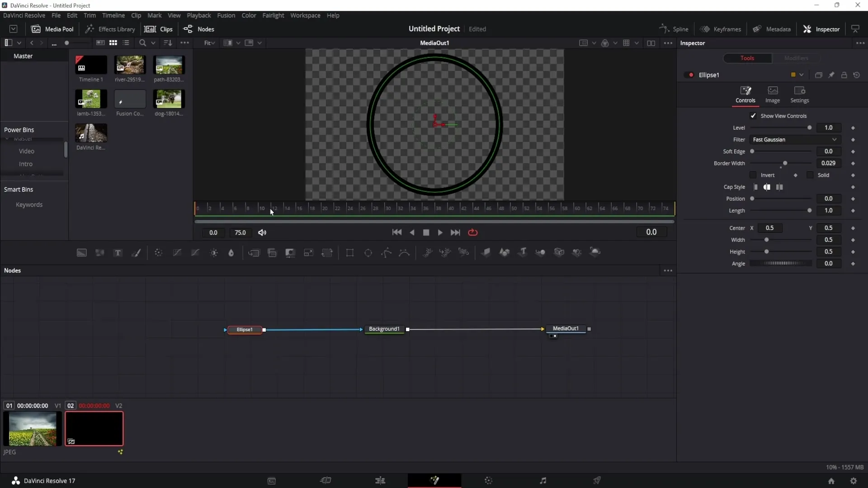Image resolution: width=868 pixels, height=488 pixels.
Task: Click Tools button in Inspector panel
Action: pos(748,58)
